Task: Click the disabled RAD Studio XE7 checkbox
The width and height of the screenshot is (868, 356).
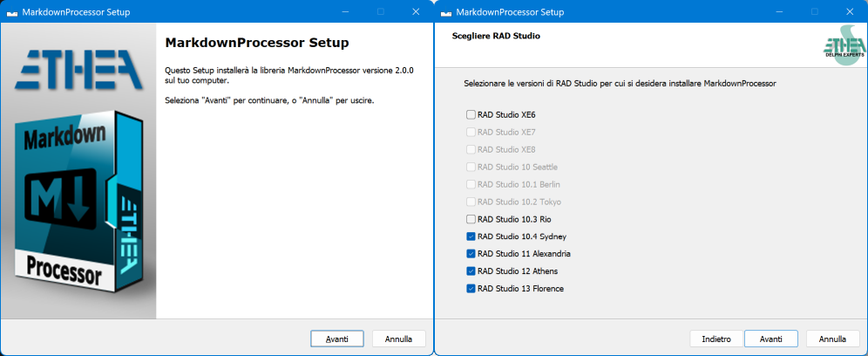Action: (471, 132)
